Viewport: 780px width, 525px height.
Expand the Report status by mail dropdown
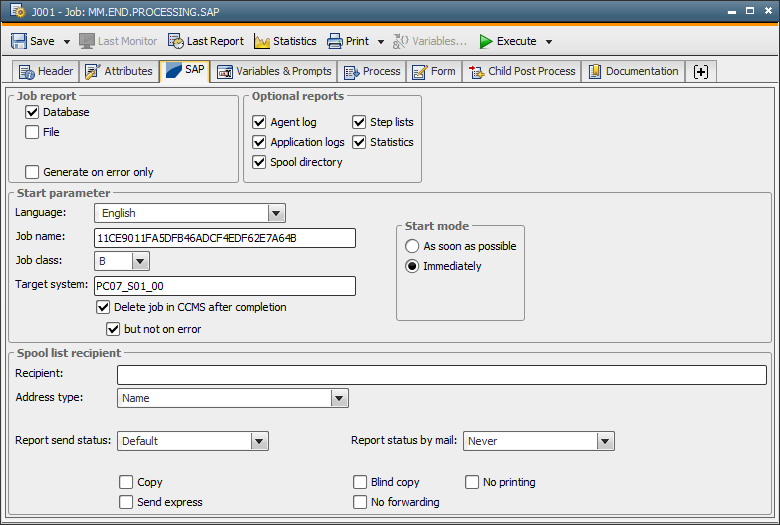pos(605,441)
